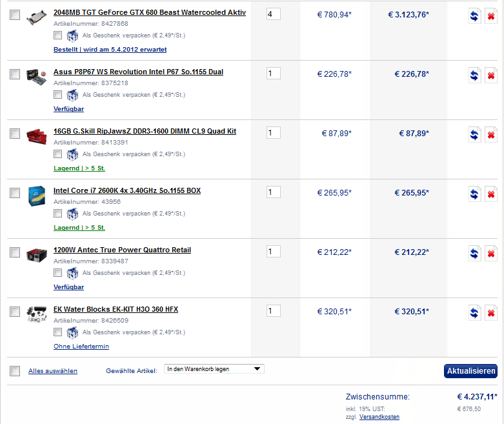Screen dimensions: 504x424
Task: Open Asus P8P67 WS Revolution product link
Action: coord(138,72)
